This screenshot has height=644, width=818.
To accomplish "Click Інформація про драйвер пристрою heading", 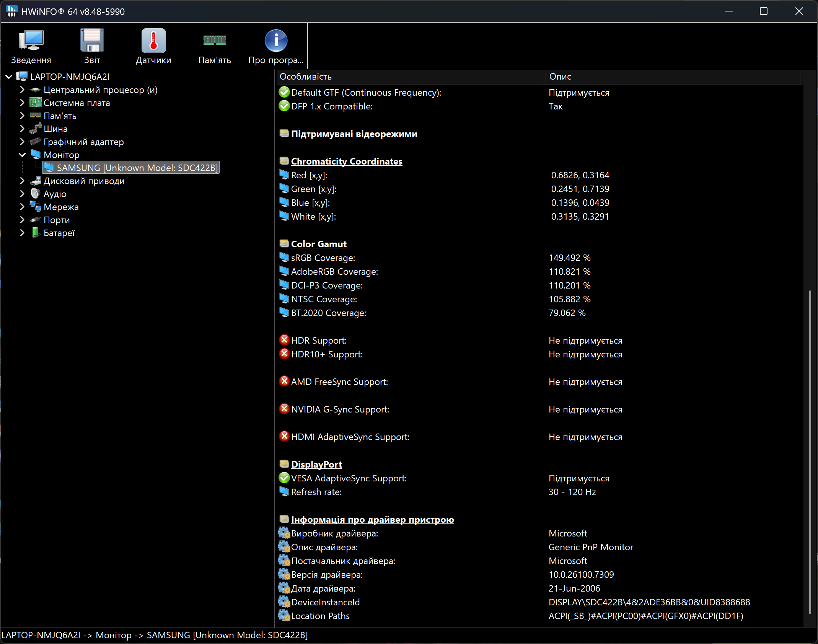I will click(372, 520).
